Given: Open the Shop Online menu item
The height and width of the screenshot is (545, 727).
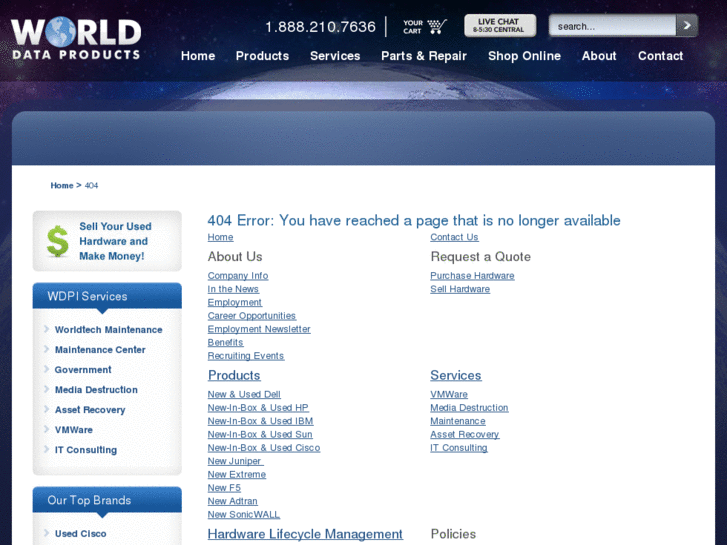Looking at the screenshot, I should [524, 56].
